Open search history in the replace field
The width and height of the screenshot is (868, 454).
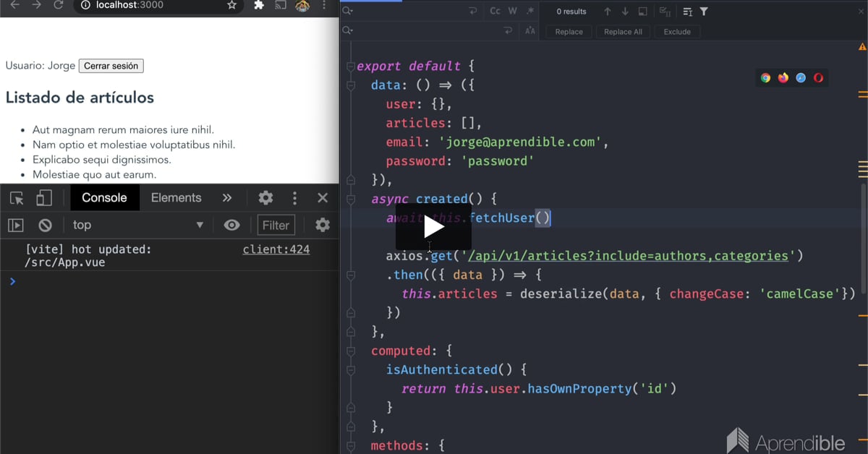click(x=348, y=30)
